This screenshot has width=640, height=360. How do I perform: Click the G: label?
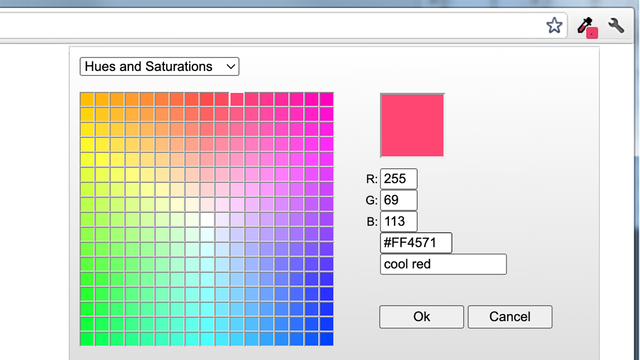tap(371, 200)
